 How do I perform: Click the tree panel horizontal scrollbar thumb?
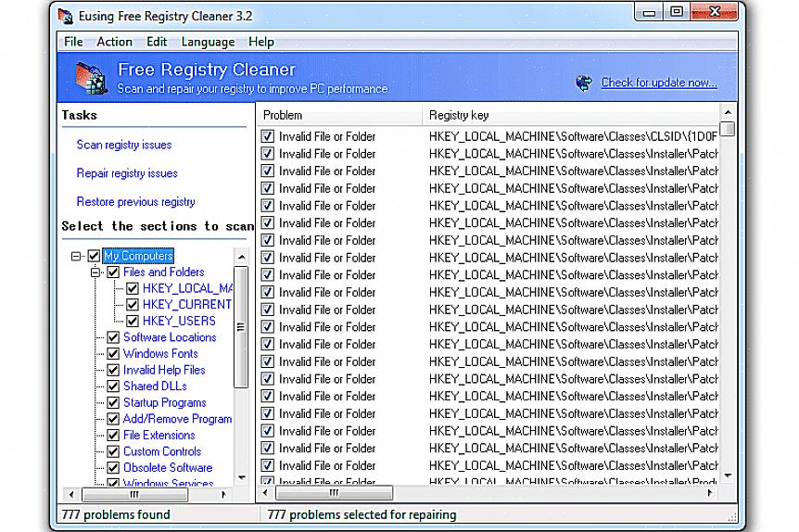coord(134,495)
